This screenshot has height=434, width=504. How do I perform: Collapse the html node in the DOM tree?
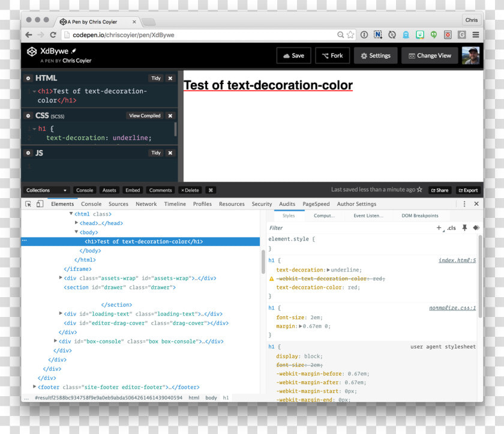71,214
